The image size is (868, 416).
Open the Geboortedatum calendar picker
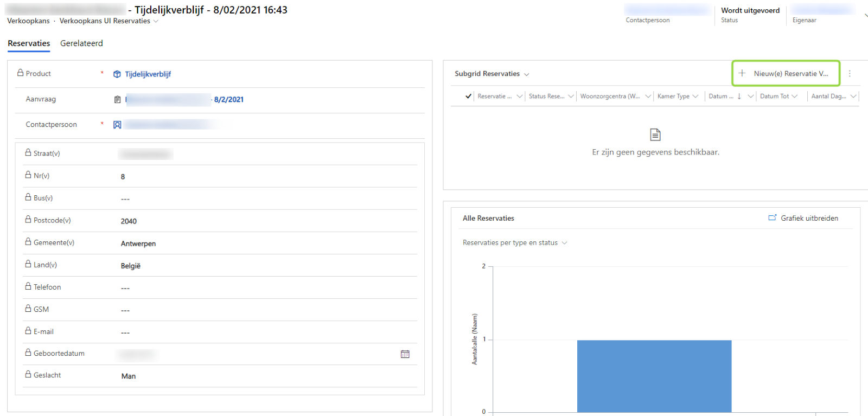tap(405, 354)
